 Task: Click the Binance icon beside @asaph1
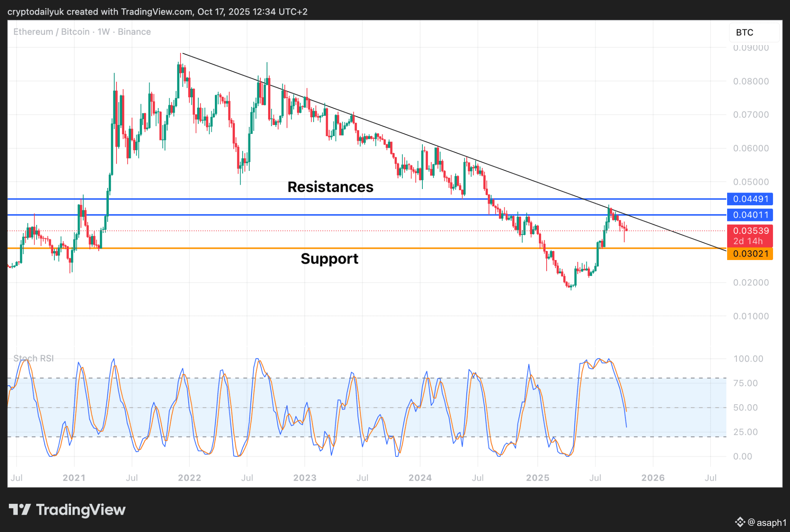point(739,522)
